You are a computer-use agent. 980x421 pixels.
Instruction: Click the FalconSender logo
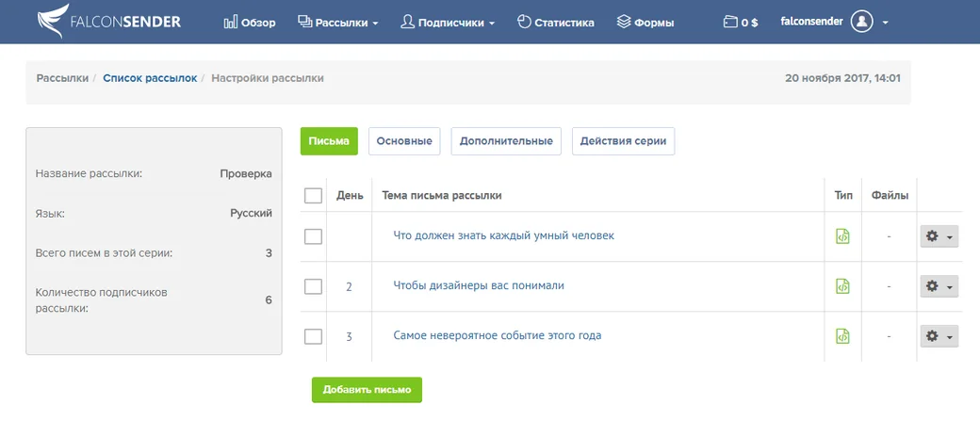pos(109,22)
